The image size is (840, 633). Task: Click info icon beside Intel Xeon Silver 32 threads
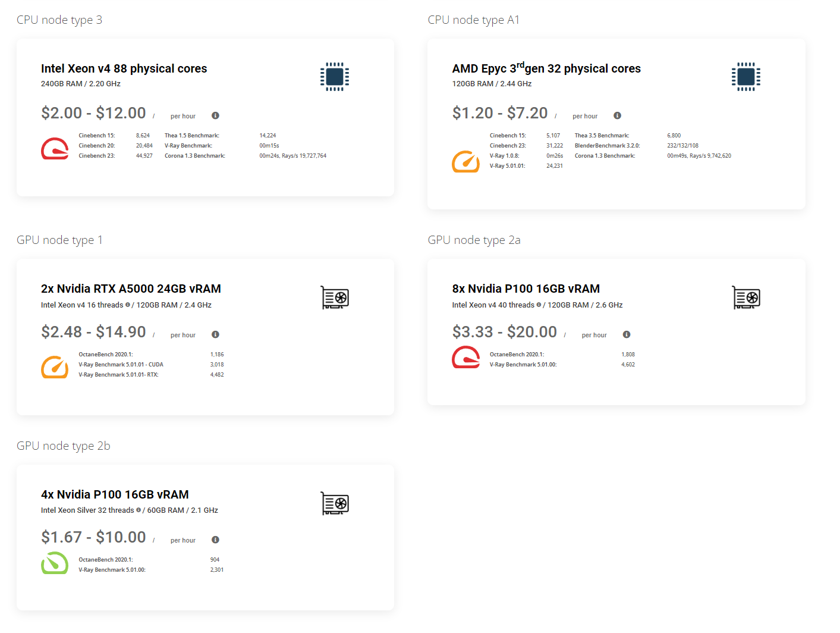[x=139, y=510]
